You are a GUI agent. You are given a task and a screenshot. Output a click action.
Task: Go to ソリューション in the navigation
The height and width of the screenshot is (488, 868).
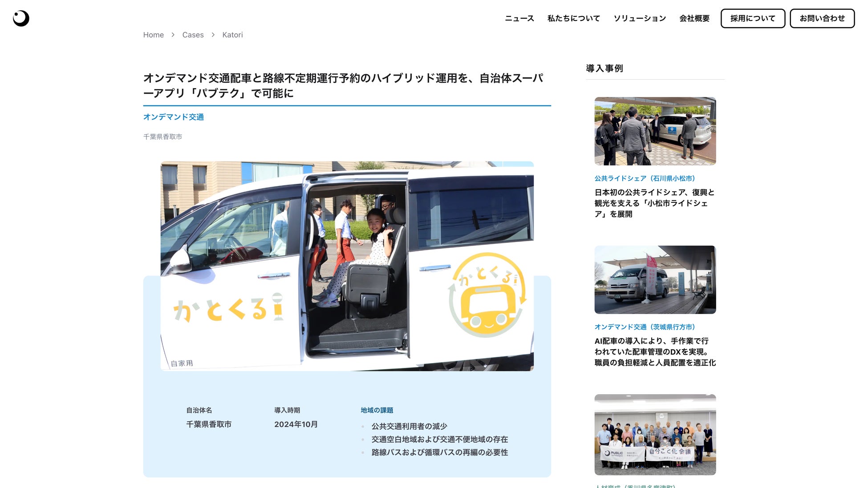pos(639,18)
